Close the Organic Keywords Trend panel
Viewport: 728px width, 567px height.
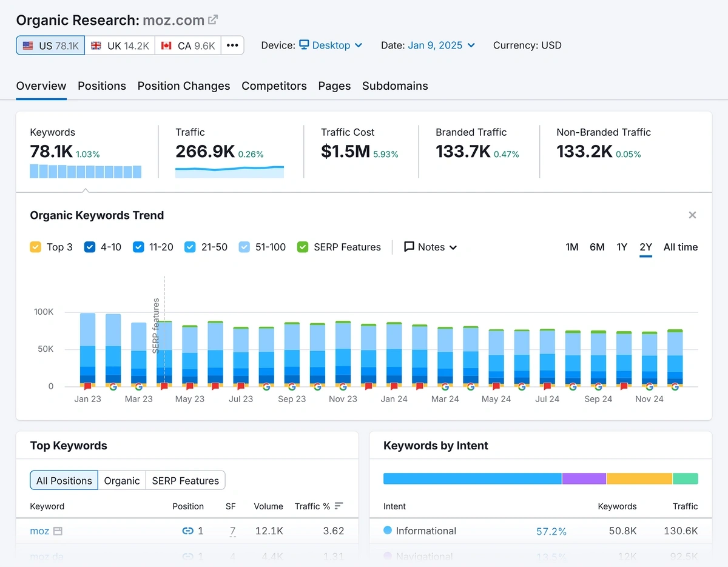(x=692, y=215)
